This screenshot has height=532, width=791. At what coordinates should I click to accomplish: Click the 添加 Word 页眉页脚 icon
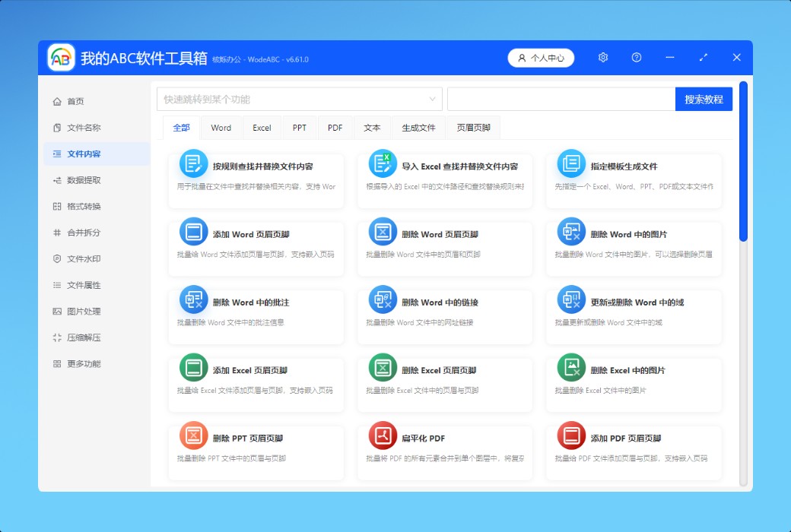(193, 232)
